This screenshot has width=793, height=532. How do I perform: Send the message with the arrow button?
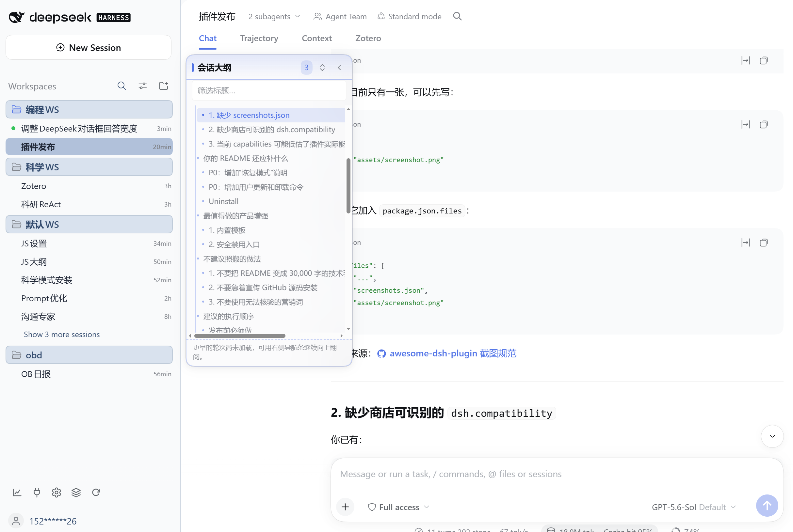pyautogui.click(x=767, y=505)
